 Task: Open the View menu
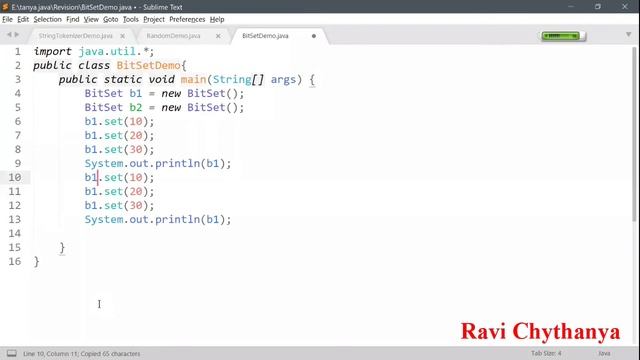tap(91, 19)
